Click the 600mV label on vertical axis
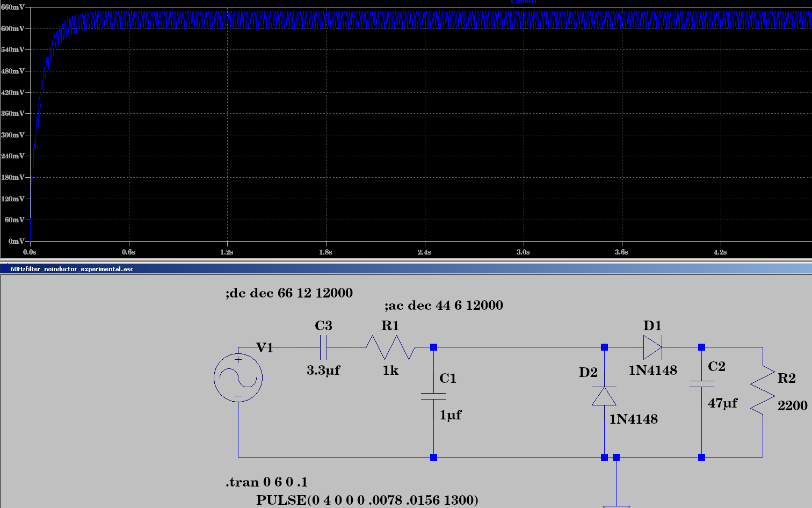 (x=12, y=28)
